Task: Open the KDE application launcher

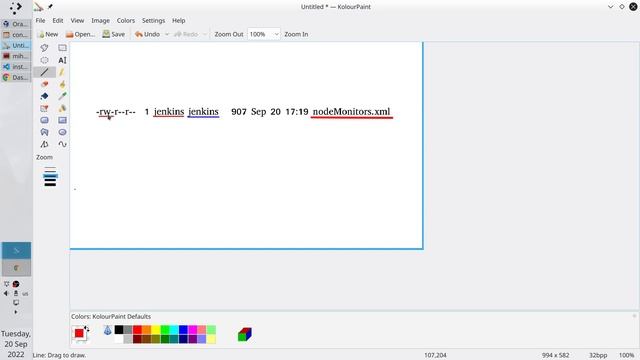Action: pyautogui.click(x=16, y=8)
